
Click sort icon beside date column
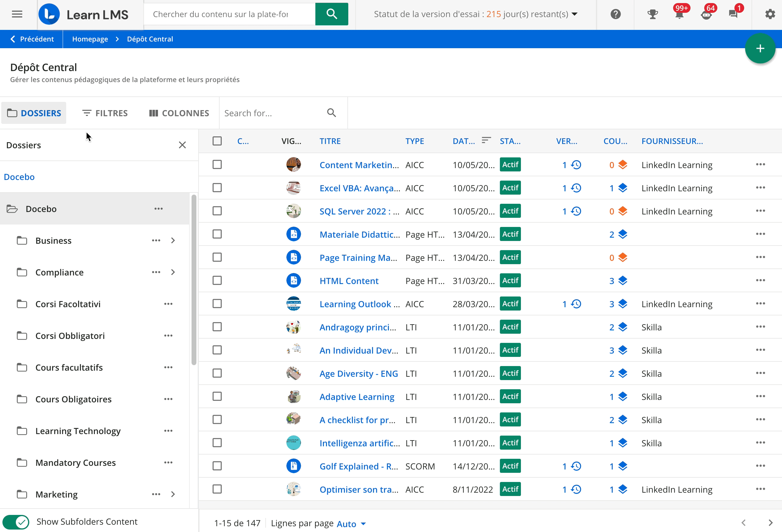(x=486, y=140)
